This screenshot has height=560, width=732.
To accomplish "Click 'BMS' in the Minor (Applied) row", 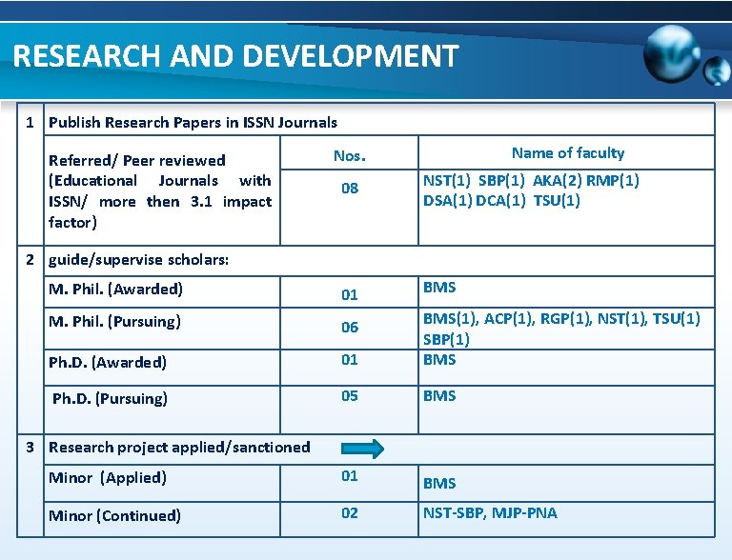I will [439, 483].
